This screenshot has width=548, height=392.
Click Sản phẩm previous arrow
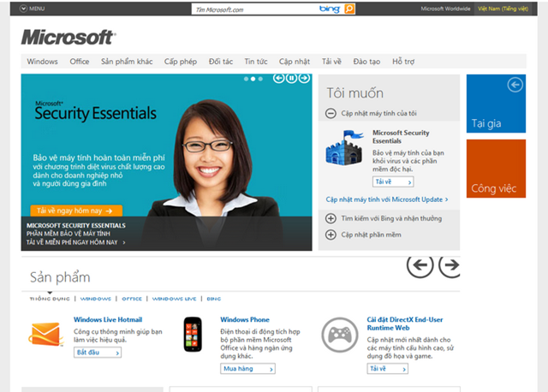[420, 265]
